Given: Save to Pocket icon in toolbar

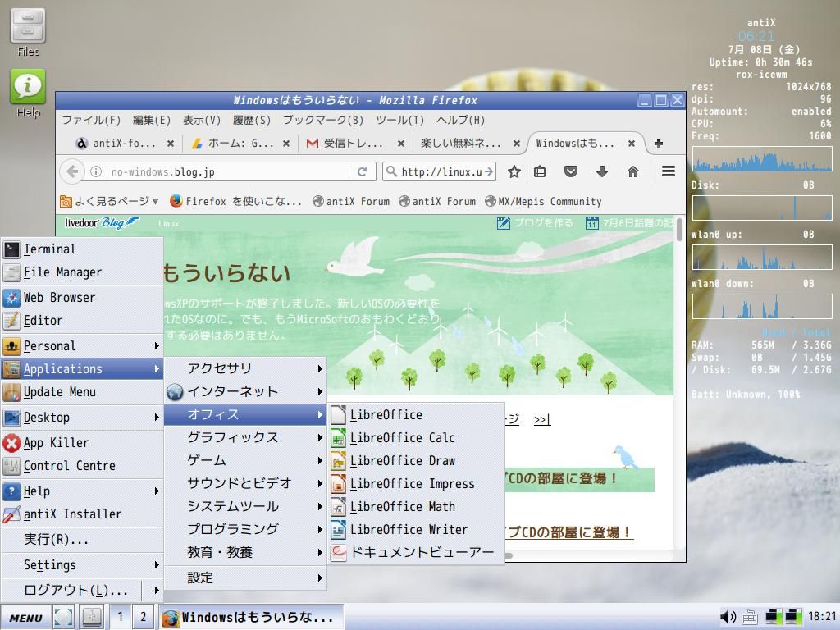Looking at the screenshot, I should tap(571, 171).
